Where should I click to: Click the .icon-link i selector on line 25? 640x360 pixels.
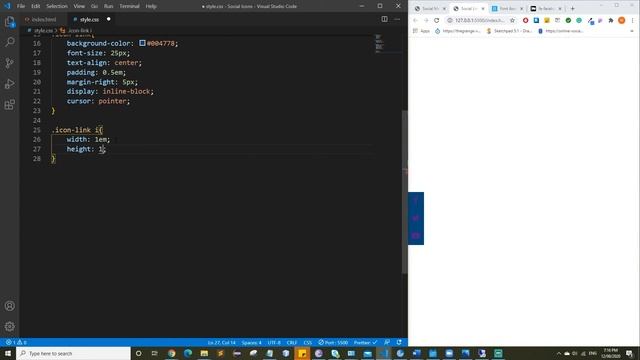[x=78, y=130]
